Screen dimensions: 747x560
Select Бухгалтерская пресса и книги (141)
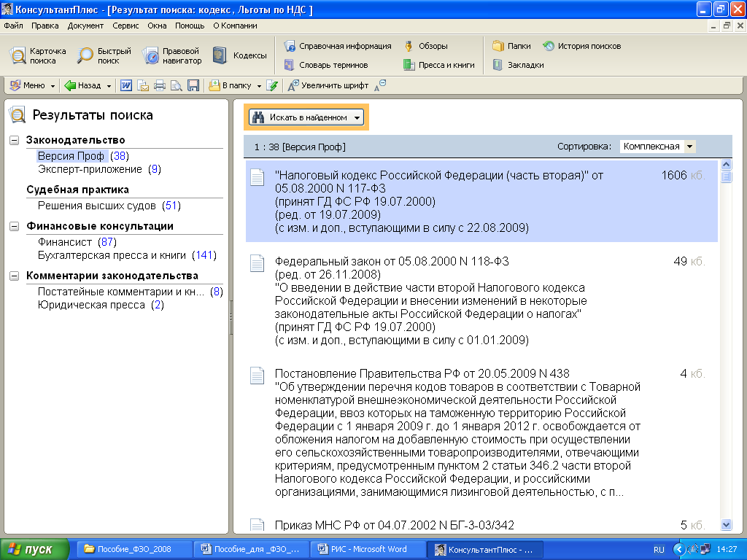(127, 256)
